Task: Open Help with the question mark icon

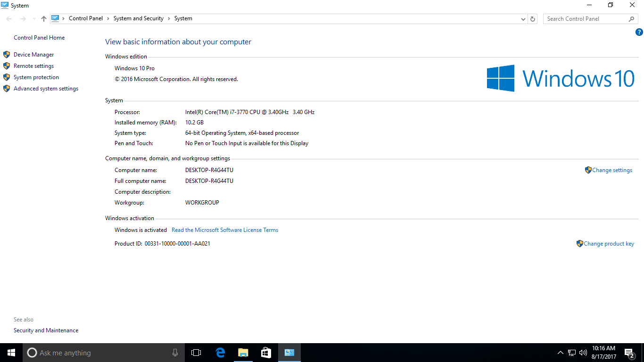Action: (x=639, y=32)
